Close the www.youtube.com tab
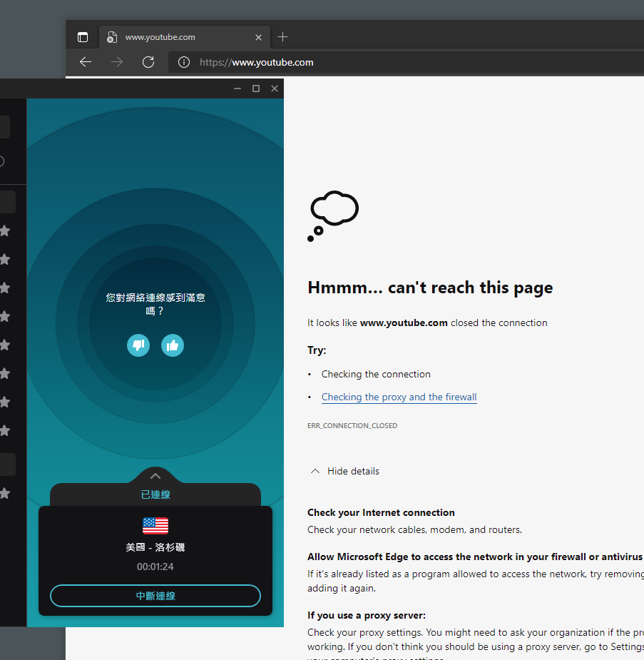The height and width of the screenshot is (660, 644). [259, 38]
